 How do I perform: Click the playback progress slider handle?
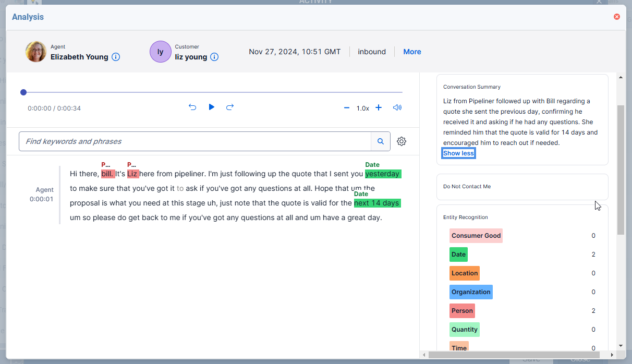pos(23,92)
